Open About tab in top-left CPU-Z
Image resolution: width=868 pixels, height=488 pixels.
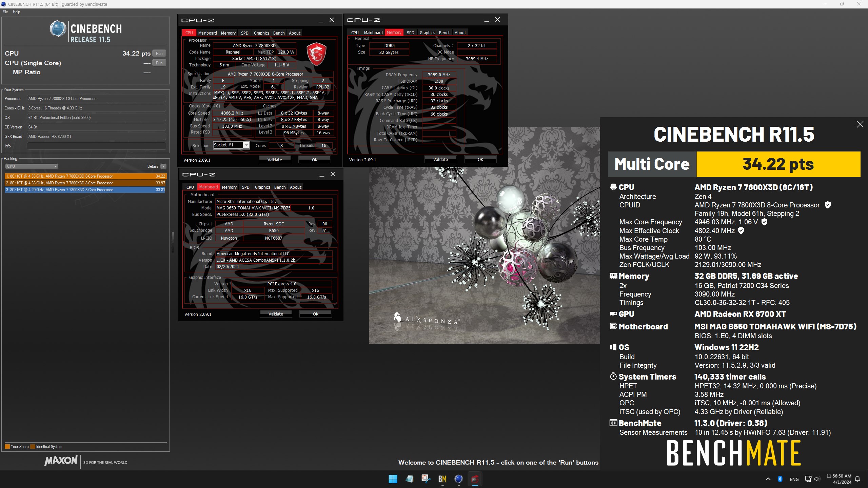tap(295, 33)
